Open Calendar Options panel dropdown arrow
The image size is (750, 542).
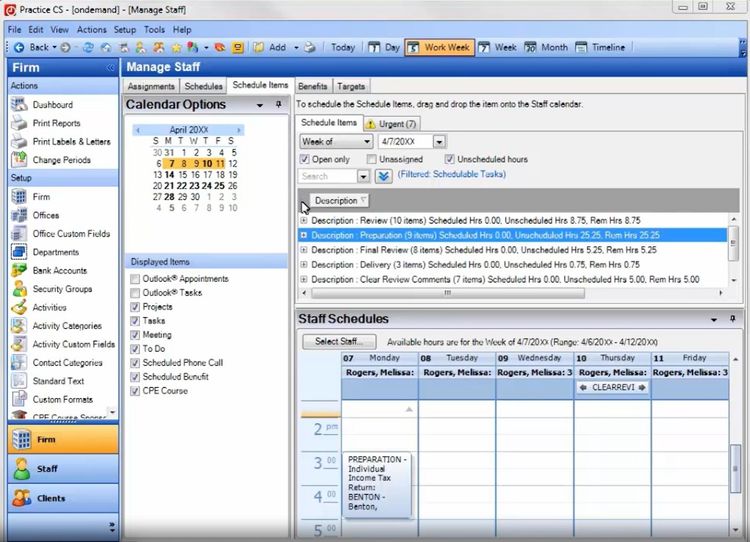[260, 105]
